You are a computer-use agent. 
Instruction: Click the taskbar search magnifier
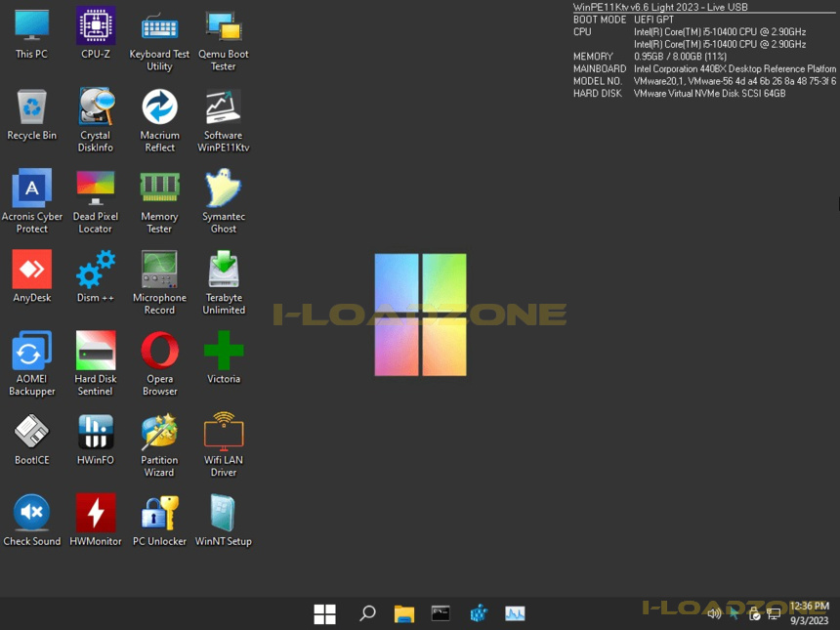[x=367, y=612]
